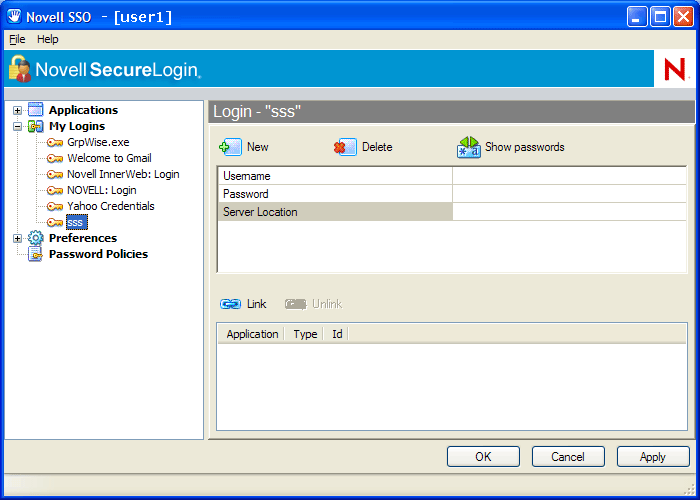Click the Link chain icon

click(231, 304)
